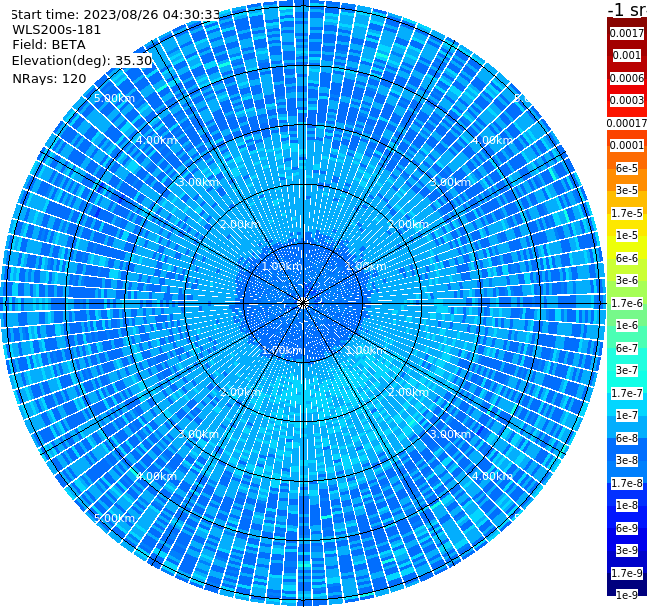The image size is (647, 607).
Task: Click the polar plot origin where radial lines meet
Action: pos(303,303)
